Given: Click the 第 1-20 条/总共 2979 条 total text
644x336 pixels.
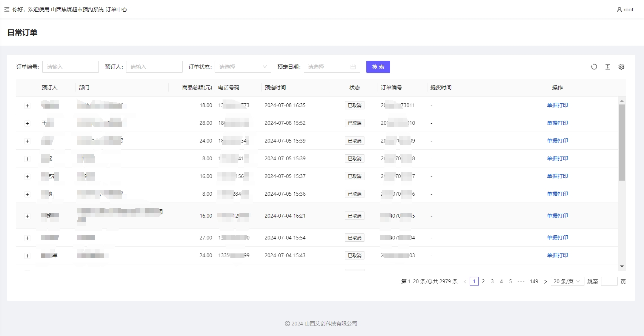Looking at the screenshot, I should tap(429, 281).
